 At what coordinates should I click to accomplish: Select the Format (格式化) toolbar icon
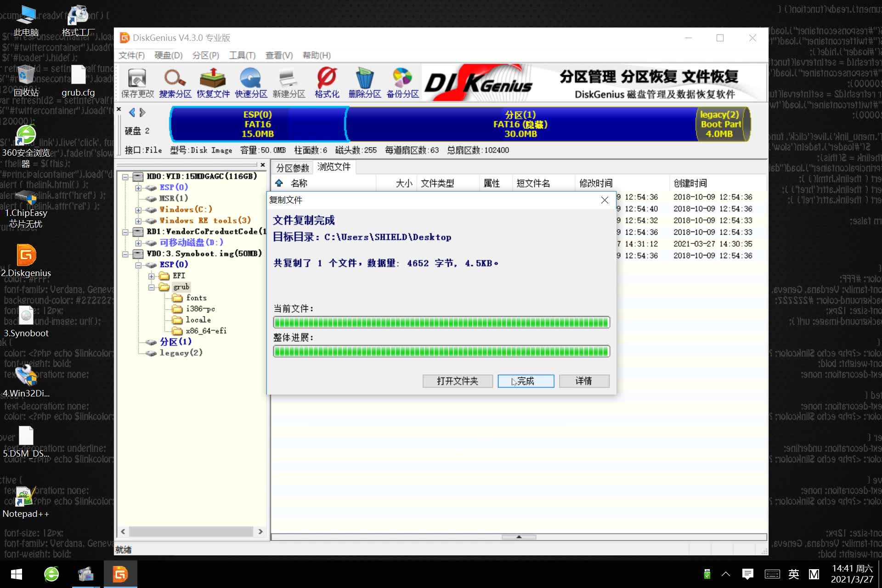pyautogui.click(x=327, y=83)
